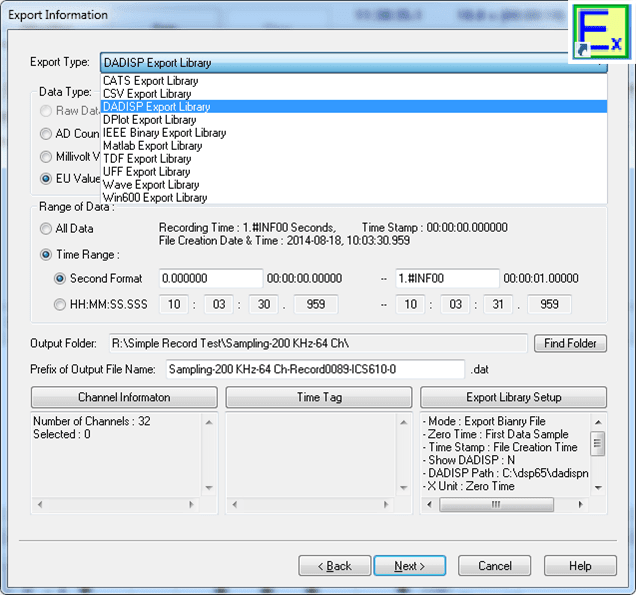
Task: Click the Fx export shortcut icon
Action: click(602, 32)
